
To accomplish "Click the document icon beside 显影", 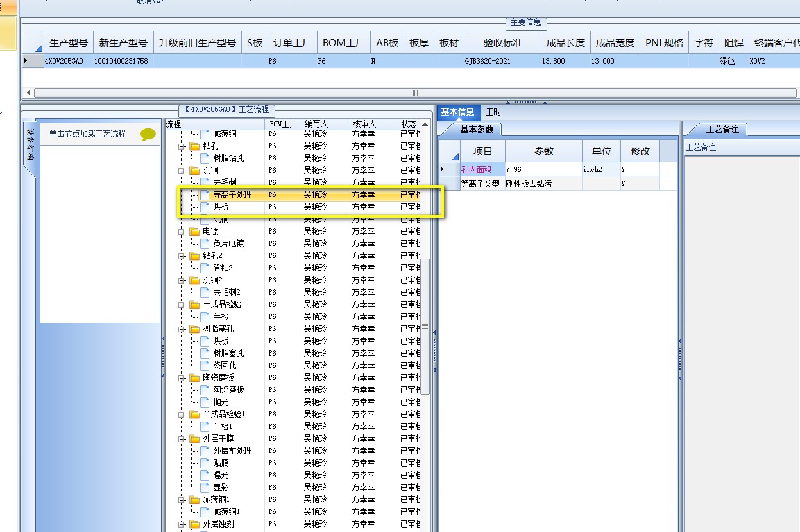I will [205, 487].
